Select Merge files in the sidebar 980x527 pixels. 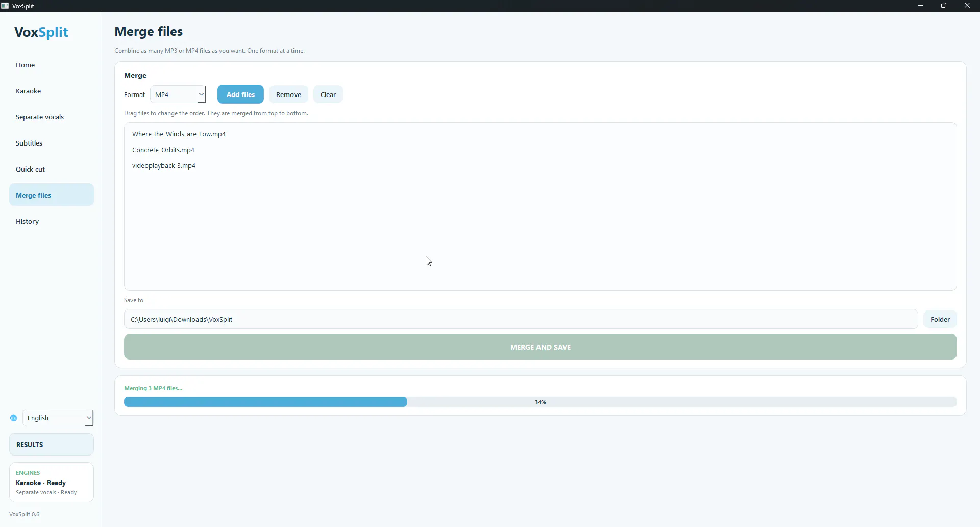[52, 195]
